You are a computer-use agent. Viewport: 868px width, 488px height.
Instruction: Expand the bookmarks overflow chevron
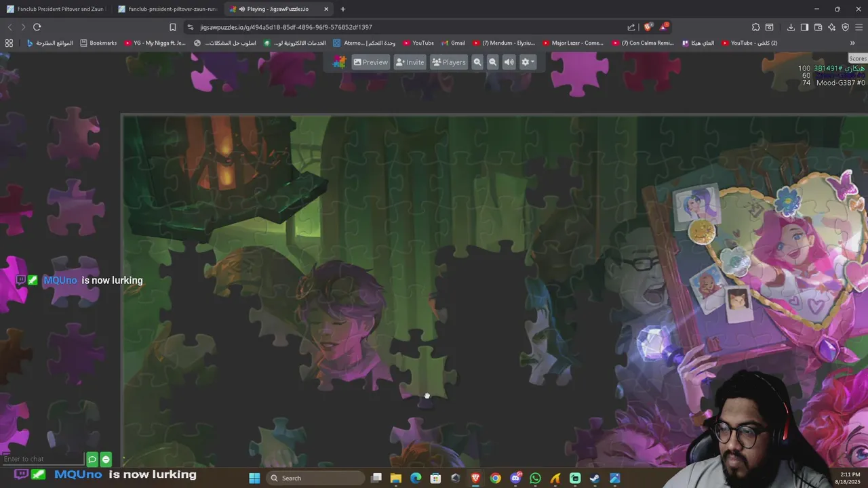[852, 43]
